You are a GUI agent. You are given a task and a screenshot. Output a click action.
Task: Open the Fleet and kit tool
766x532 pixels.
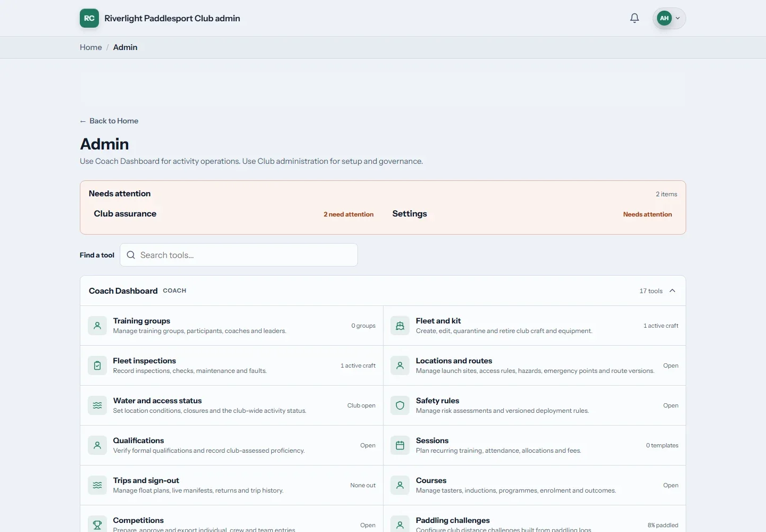point(535,326)
